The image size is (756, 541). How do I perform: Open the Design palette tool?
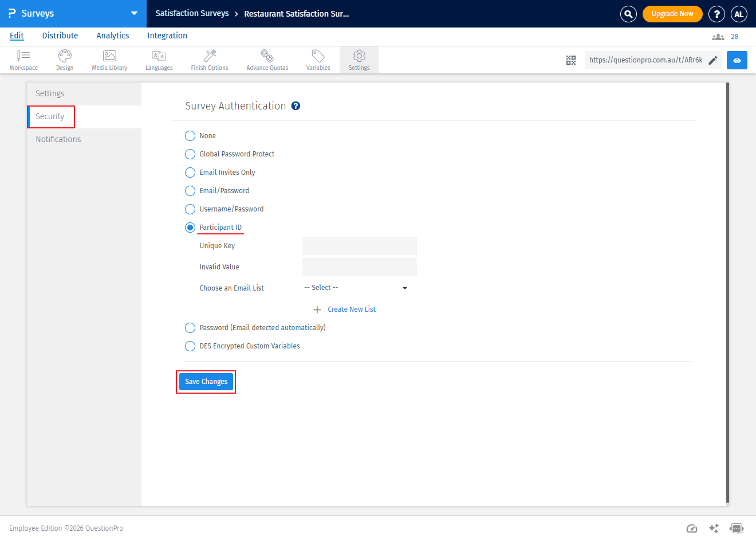[x=65, y=60]
